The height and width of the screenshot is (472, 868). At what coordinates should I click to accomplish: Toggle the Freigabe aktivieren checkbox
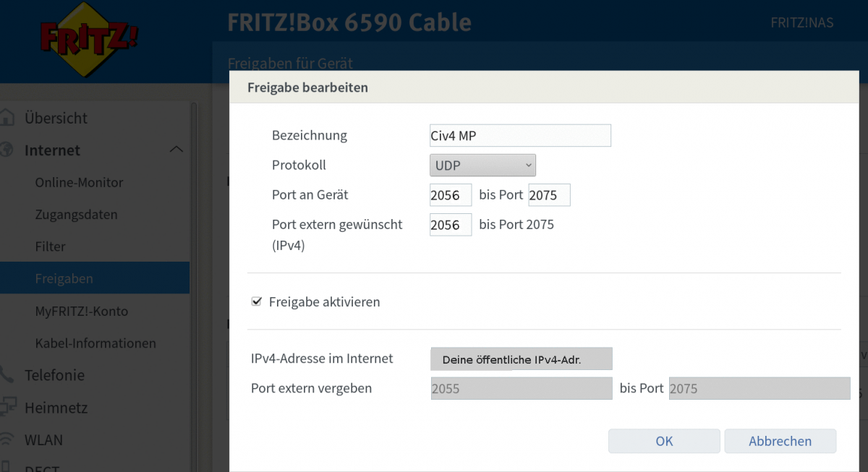(256, 302)
